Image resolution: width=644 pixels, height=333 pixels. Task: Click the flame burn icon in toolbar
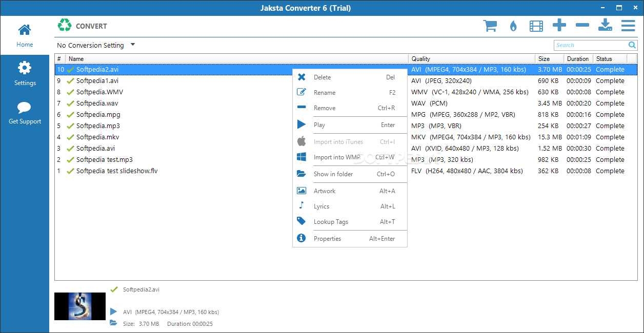(513, 26)
